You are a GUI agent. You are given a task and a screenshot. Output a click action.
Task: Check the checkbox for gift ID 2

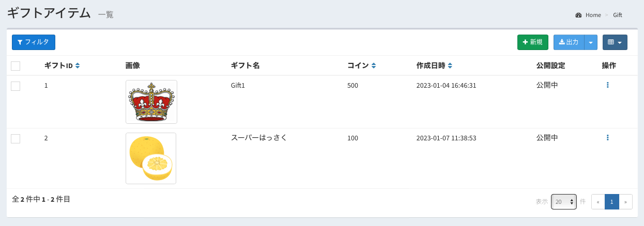pyautogui.click(x=16, y=139)
